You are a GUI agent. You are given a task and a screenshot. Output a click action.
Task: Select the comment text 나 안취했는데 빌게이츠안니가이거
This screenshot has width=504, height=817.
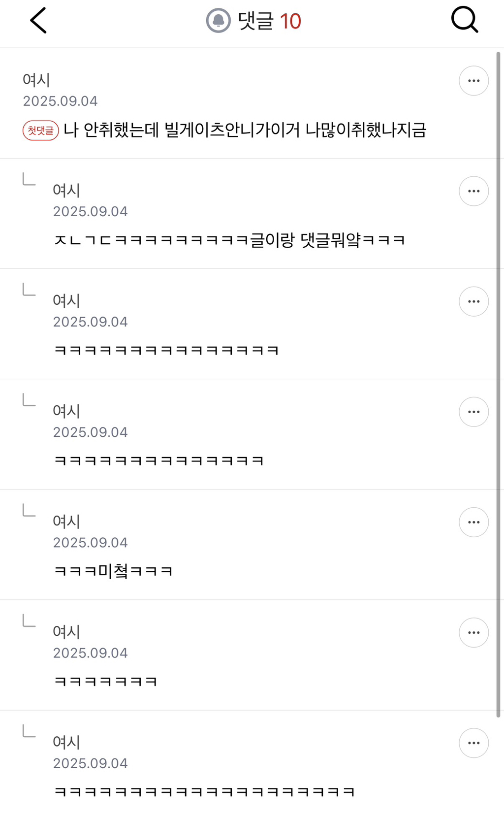[x=182, y=130]
